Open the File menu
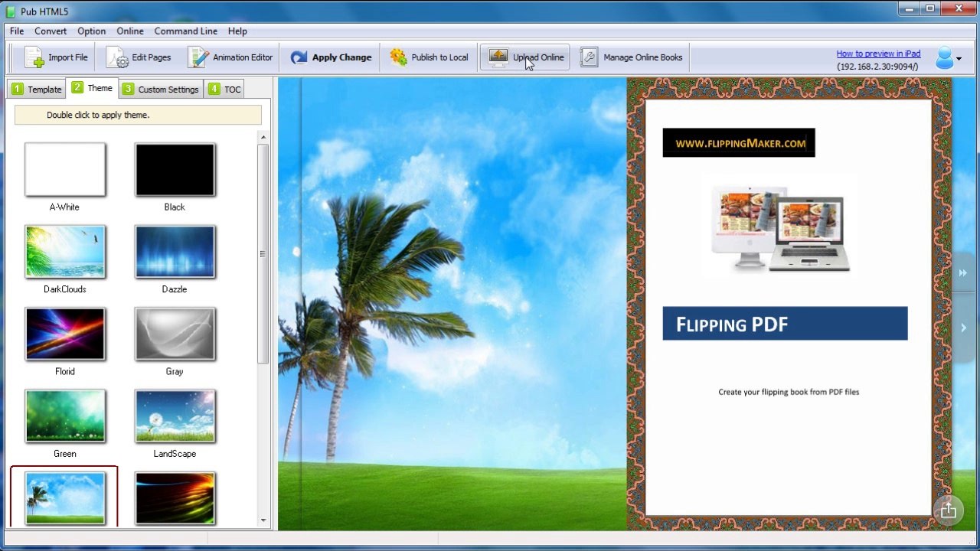 point(17,31)
